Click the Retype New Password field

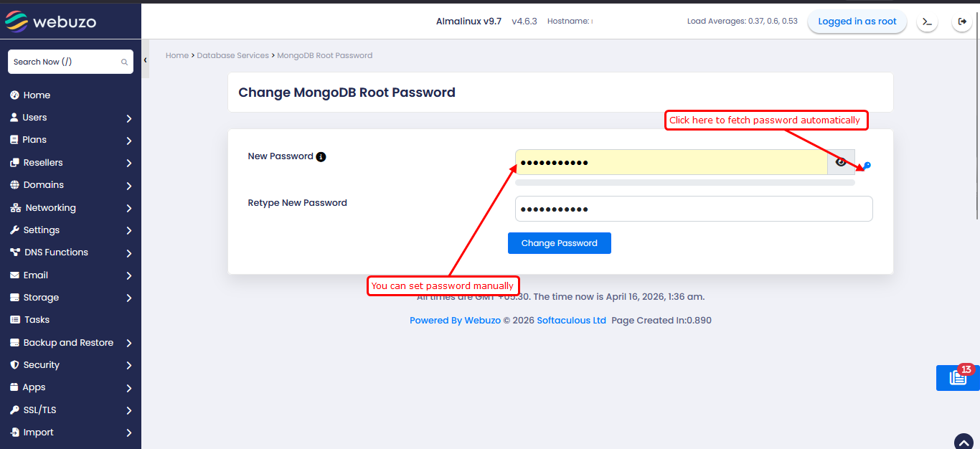click(x=693, y=209)
